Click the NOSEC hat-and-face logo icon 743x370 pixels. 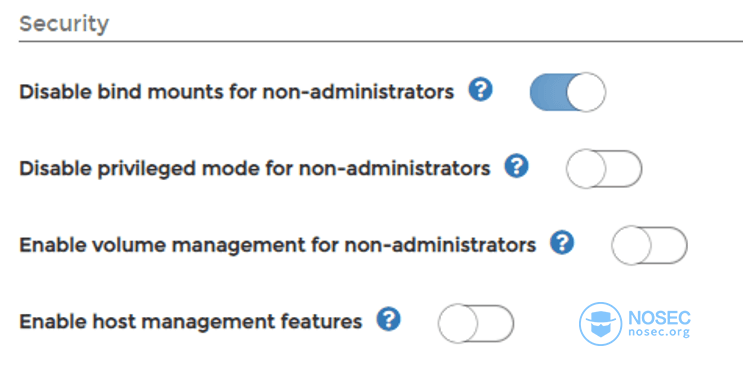[x=600, y=324]
